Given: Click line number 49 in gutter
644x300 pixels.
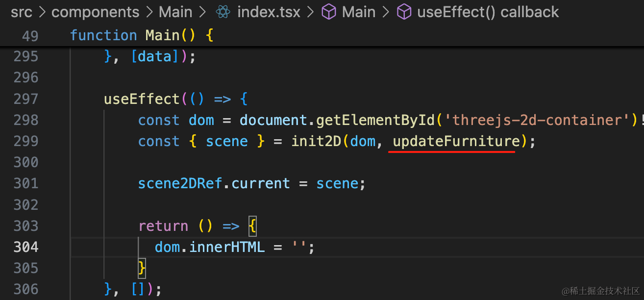Looking at the screenshot, I should pos(30,36).
